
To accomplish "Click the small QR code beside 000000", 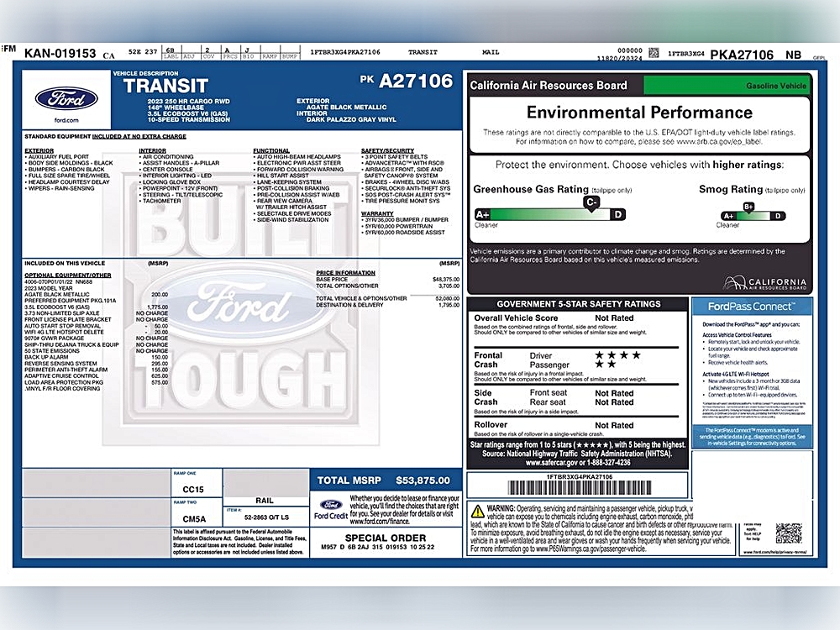I will (x=654, y=52).
